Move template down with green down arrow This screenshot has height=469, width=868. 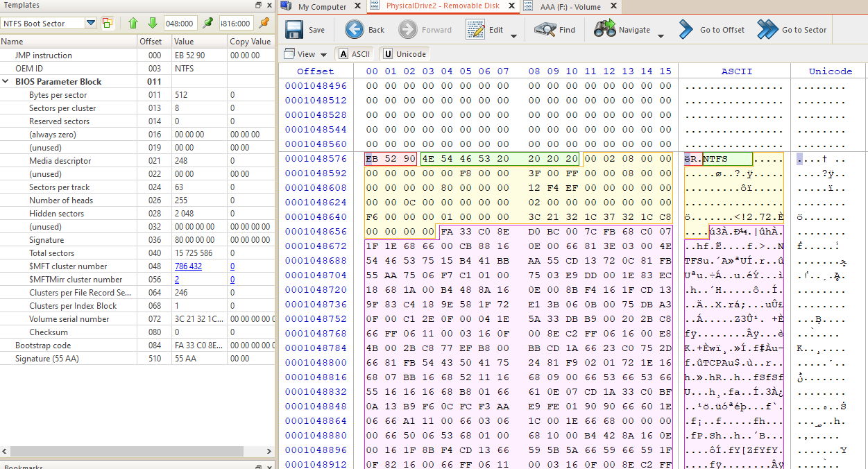(152, 23)
